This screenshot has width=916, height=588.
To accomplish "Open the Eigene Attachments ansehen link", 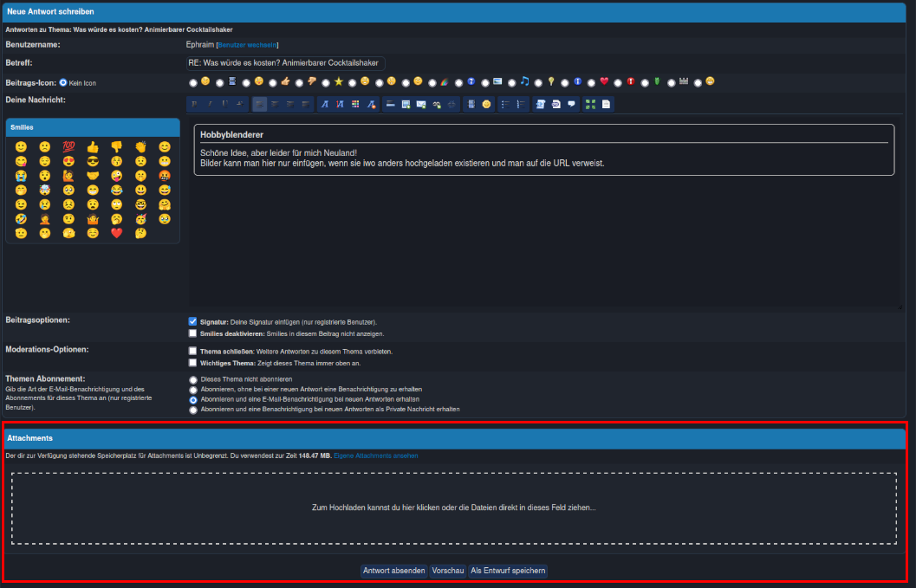I will [x=375, y=455].
